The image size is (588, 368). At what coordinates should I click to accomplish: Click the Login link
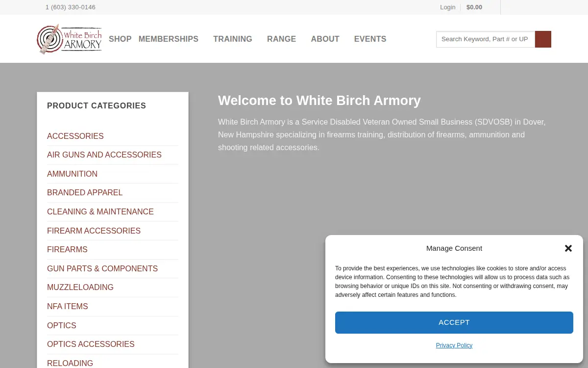tap(447, 7)
